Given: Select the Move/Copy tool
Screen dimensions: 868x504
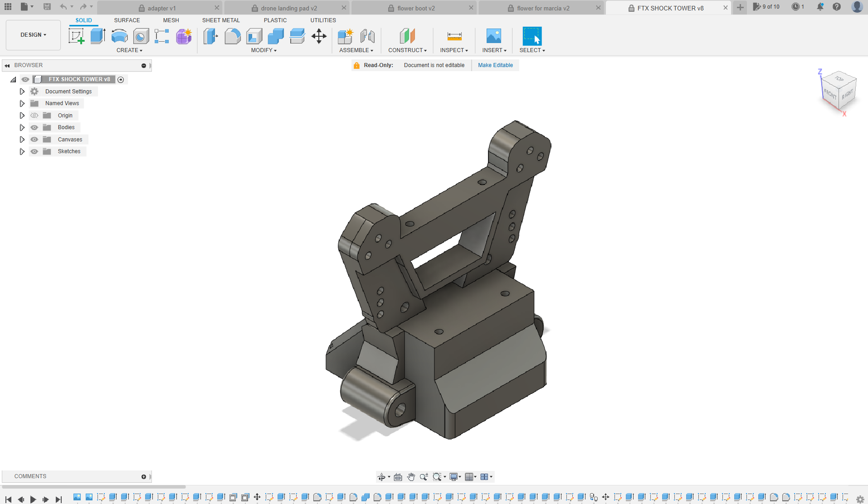Looking at the screenshot, I should tap(319, 36).
